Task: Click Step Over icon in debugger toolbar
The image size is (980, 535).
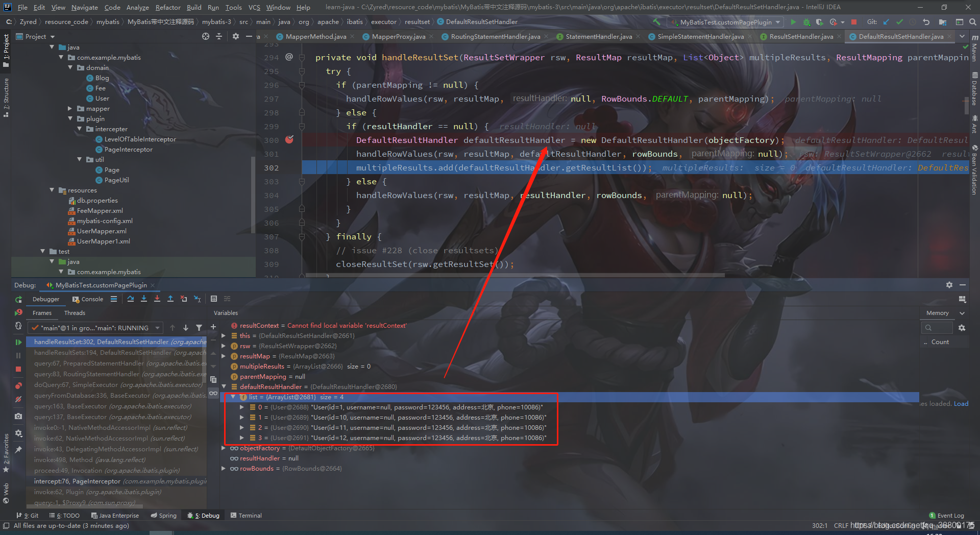Action: [x=131, y=299]
